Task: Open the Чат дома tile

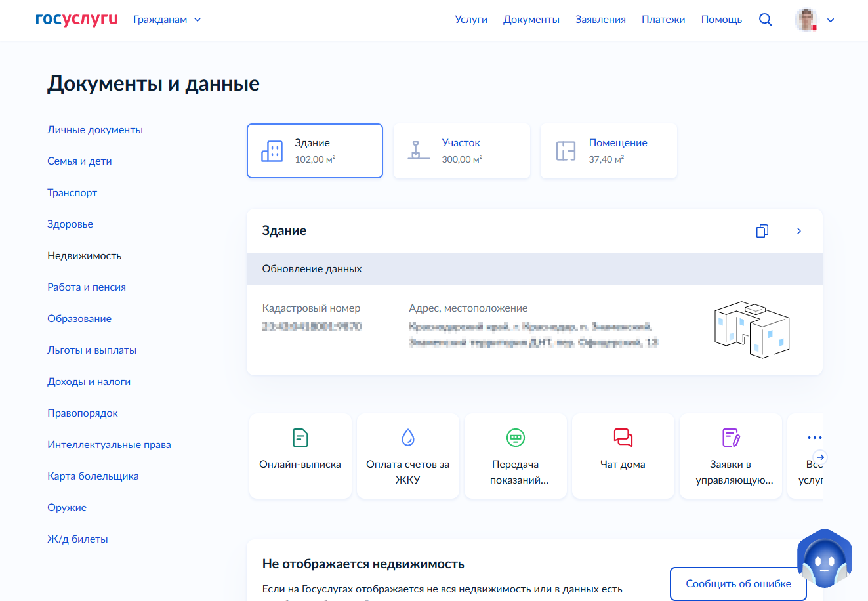Action: 623,456
